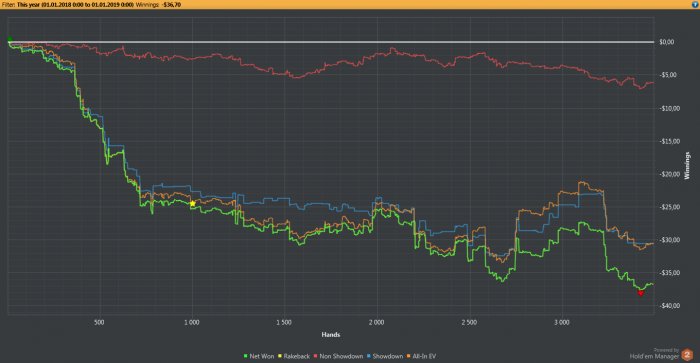Click the -$20,00 y-axis label
This screenshot has height=363, width=700.
coord(669,174)
